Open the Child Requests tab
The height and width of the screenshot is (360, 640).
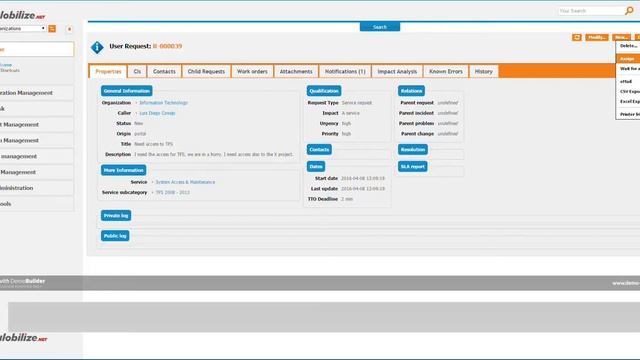(206, 71)
